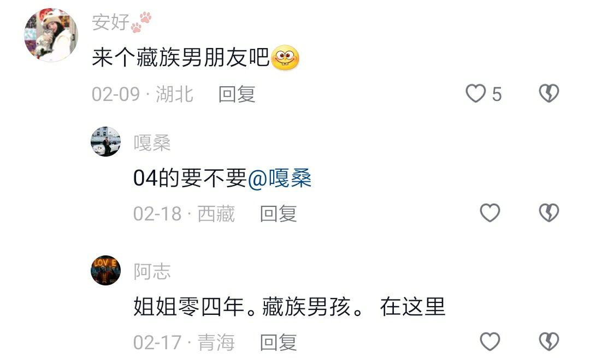Image resolution: width=590 pixels, height=364 pixels.
Task: Dislike 安好's comment with broken heart
Action: click(x=549, y=93)
